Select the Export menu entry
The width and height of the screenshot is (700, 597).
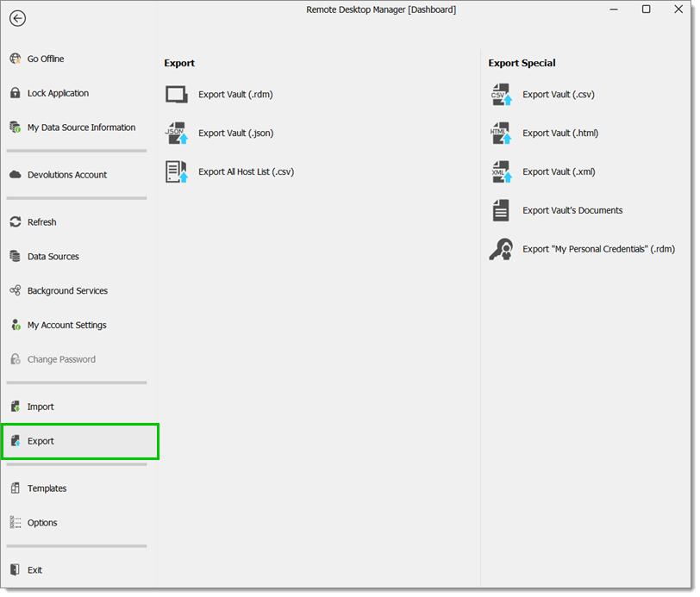point(80,441)
